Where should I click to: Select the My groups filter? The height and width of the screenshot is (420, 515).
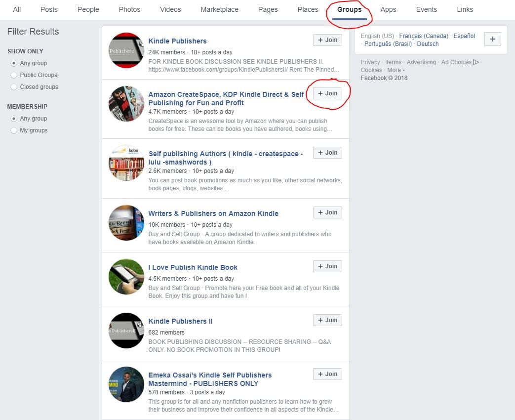14,130
